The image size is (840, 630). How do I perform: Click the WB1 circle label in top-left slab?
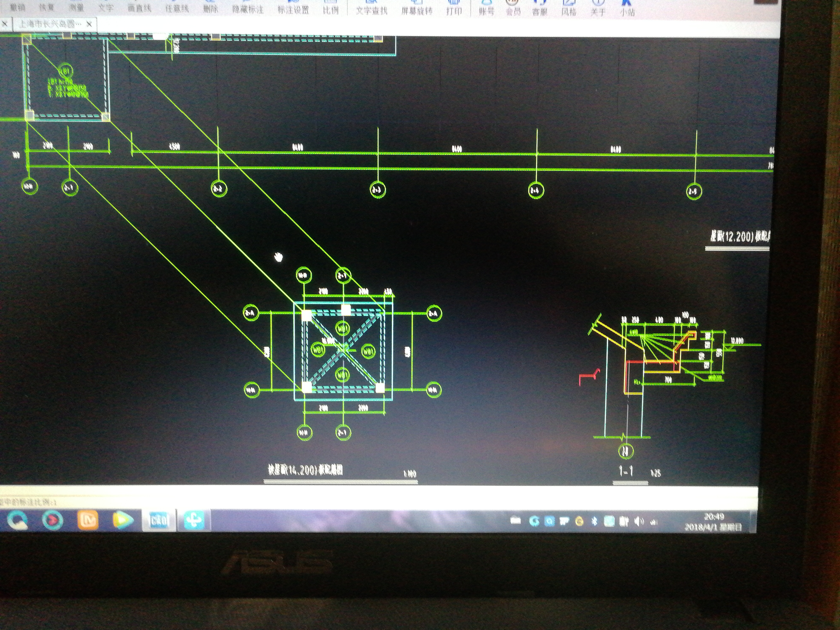(65, 71)
